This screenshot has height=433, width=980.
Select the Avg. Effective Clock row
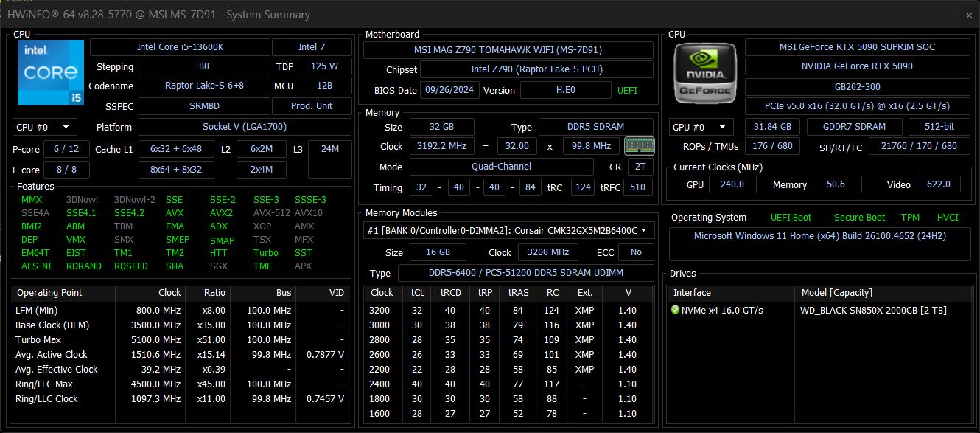tap(181, 370)
